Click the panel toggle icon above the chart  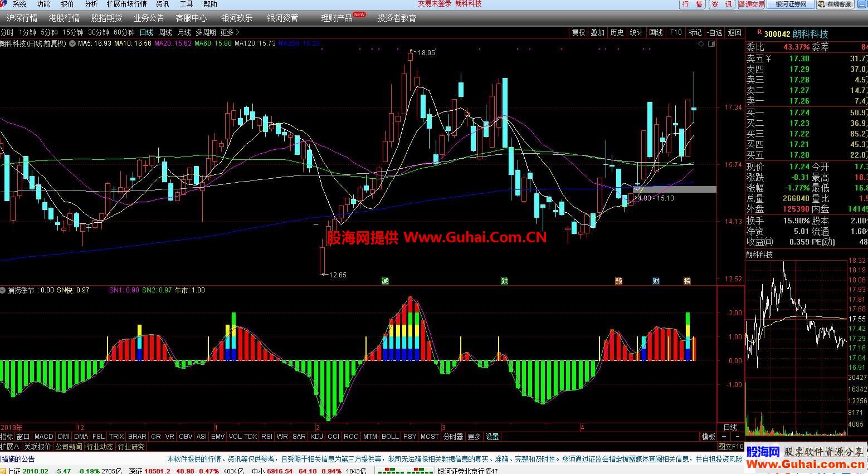pyautogui.click(x=711, y=43)
